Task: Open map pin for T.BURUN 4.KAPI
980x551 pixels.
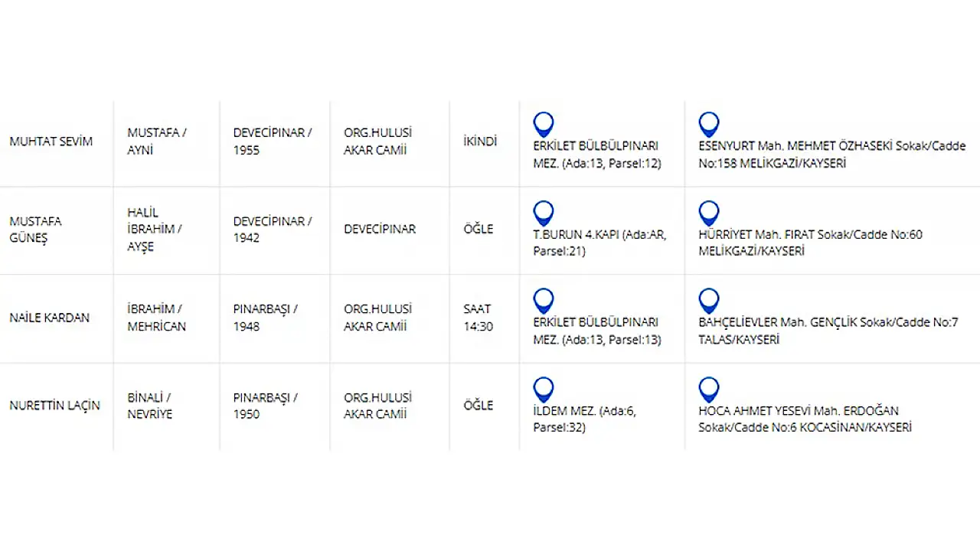Action: click(x=544, y=212)
